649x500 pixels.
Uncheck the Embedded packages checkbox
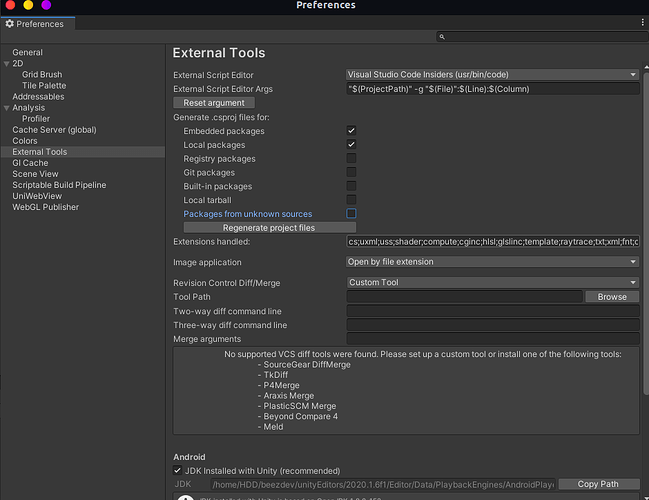351,131
